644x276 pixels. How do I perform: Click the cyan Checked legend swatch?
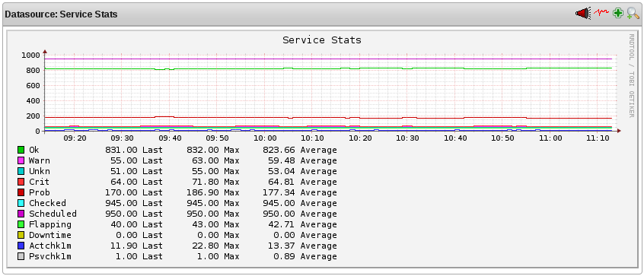pos(21,204)
